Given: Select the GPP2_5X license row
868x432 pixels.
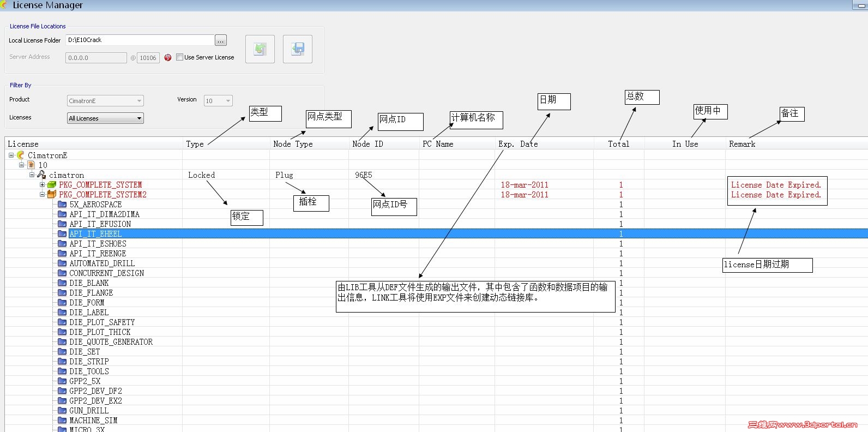Looking at the screenshot, I should (x=436, y=381).
